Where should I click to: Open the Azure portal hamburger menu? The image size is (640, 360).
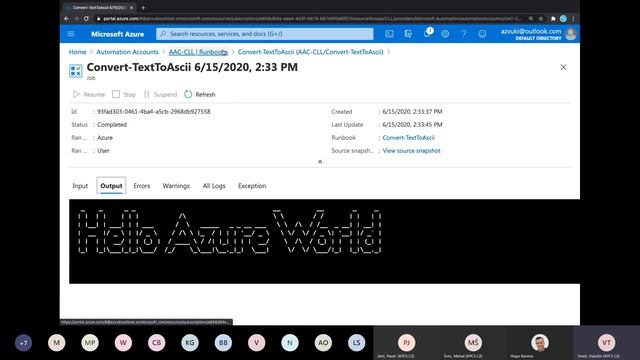click(x=71, y=34)
